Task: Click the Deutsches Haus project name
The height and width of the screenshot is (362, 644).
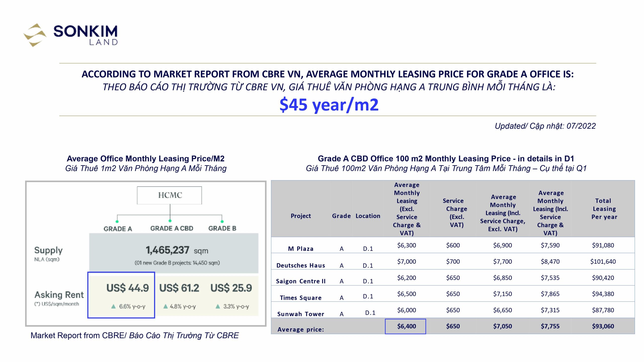Action: pos(301,265)
